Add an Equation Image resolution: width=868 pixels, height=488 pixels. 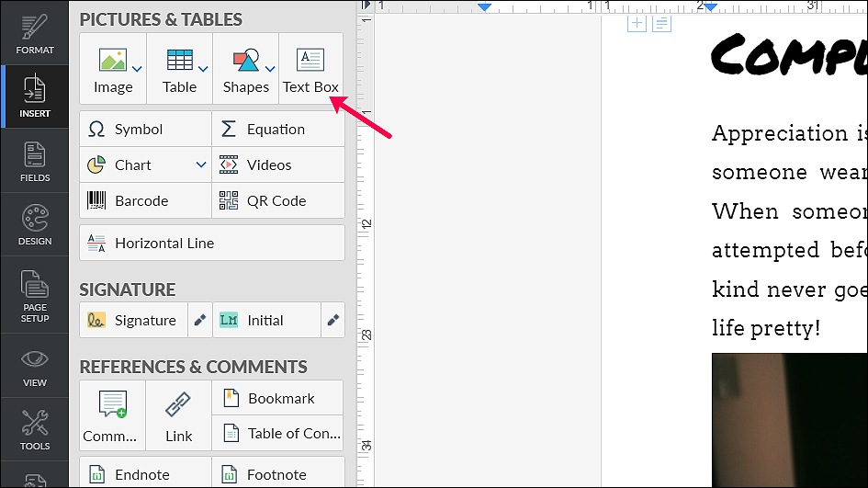[278, 129]
